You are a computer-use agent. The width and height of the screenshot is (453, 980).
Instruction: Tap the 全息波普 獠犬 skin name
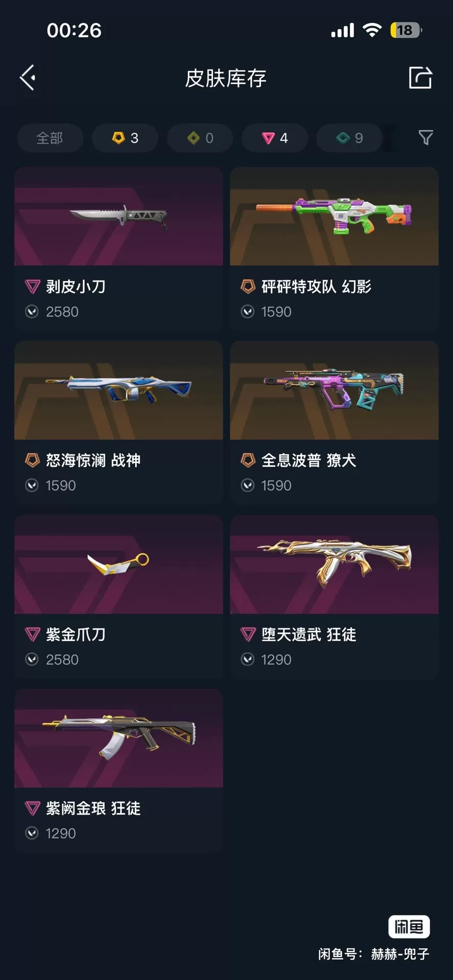(x=308, y=460)
